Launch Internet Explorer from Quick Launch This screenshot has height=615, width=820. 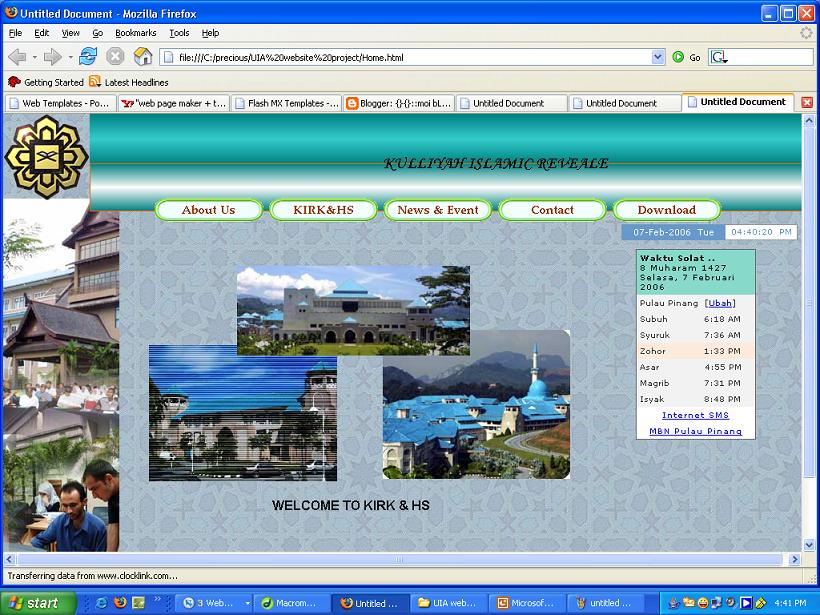click(102, 603)
